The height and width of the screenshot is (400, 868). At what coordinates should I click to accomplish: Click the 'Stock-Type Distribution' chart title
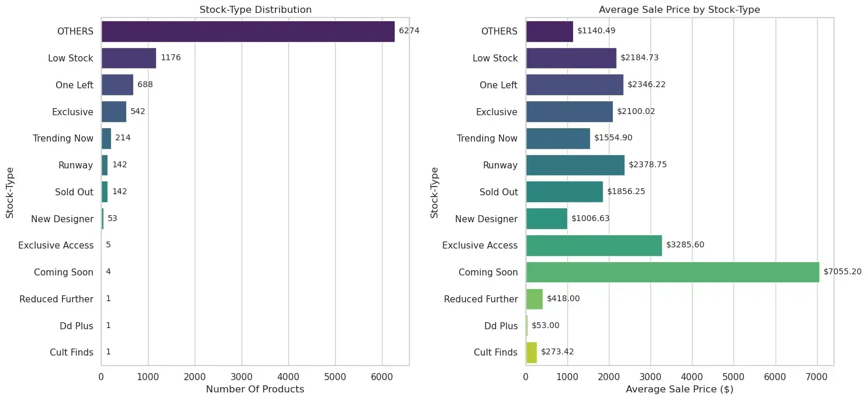[256, 9]
